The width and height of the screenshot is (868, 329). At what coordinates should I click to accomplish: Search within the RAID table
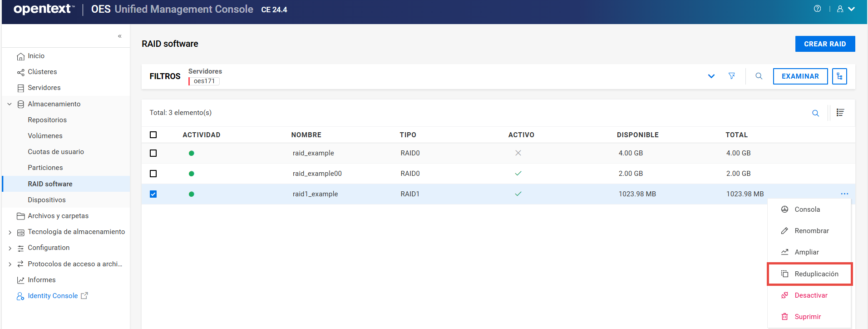point(815,113)
